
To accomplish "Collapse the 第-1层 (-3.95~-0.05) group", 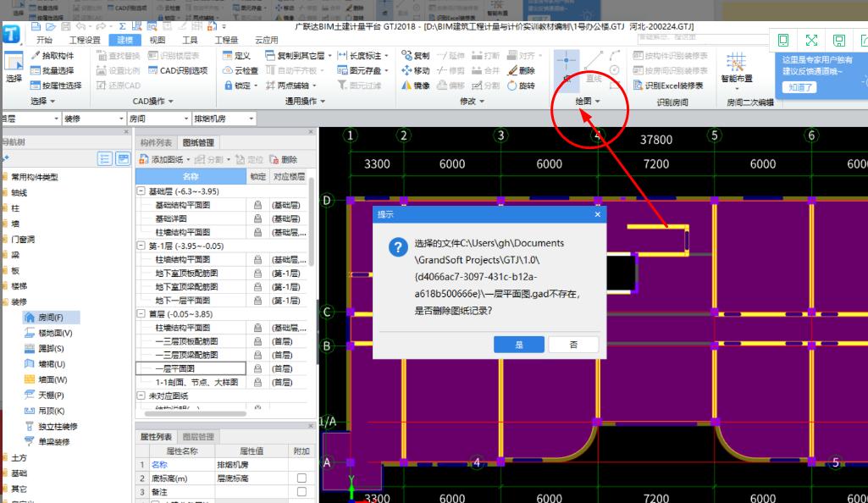I will click(141, 246).
